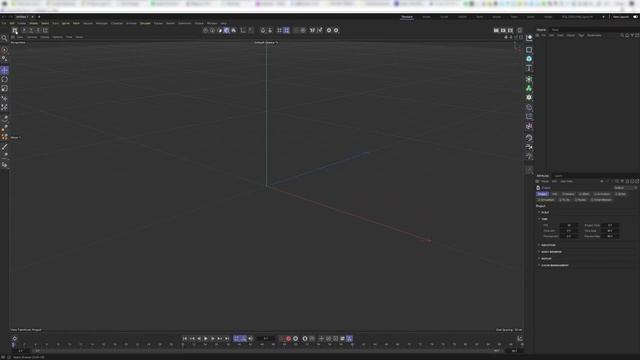Open the timeline window icon at right of transport
This screenshot has height=360, width=640.
tap(520, 338)
